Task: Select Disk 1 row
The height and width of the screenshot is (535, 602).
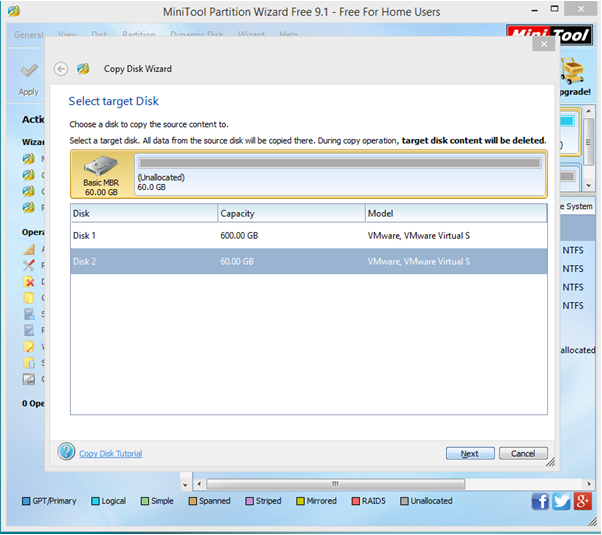Action: [x=309, y=236]
